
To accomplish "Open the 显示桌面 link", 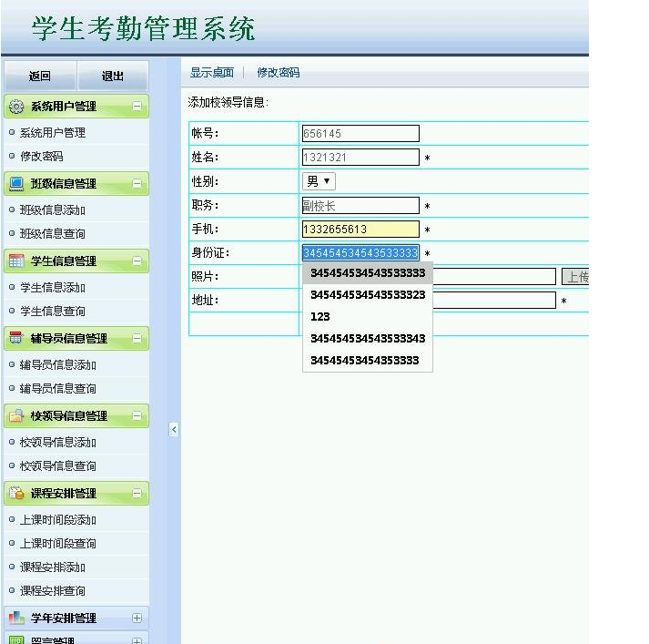I will click(x=212, y=73).
